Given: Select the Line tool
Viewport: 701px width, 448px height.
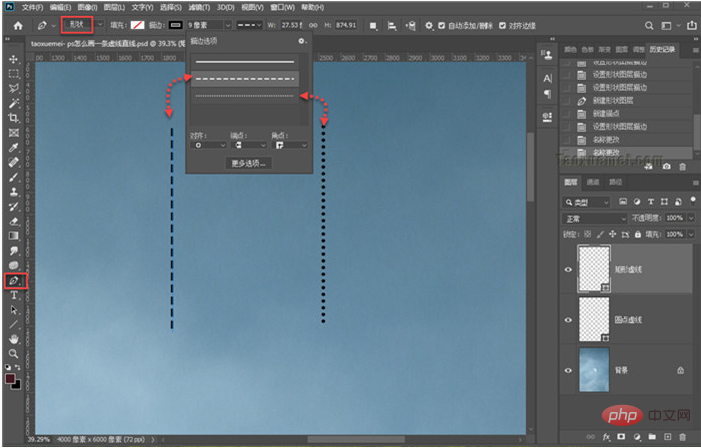Looking at the screenshot, I should (14, 324).
